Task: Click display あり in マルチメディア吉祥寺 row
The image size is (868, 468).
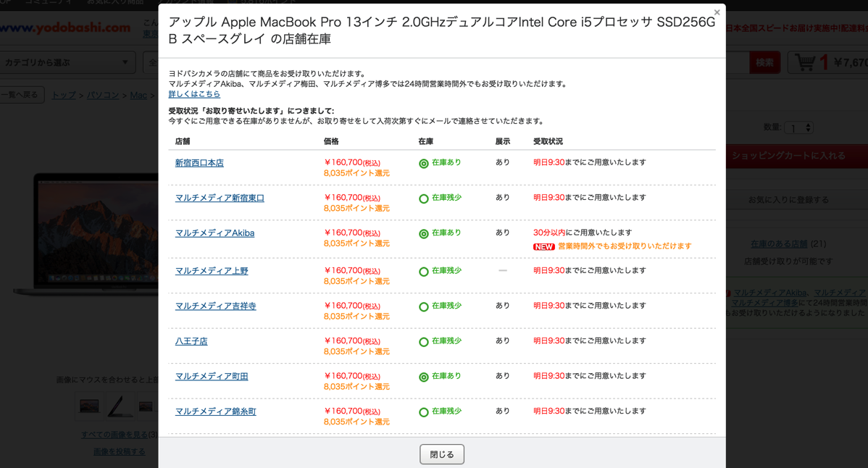Action: pos(503,306)
